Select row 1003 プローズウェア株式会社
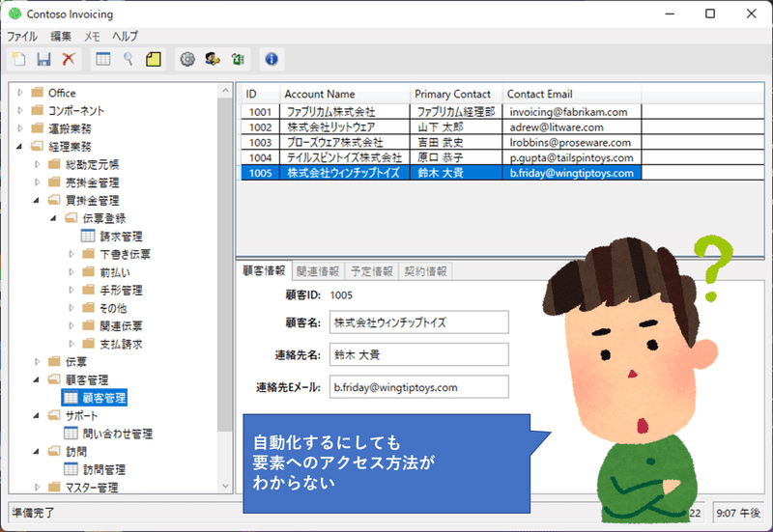773x532 pixels. point(502,142)
